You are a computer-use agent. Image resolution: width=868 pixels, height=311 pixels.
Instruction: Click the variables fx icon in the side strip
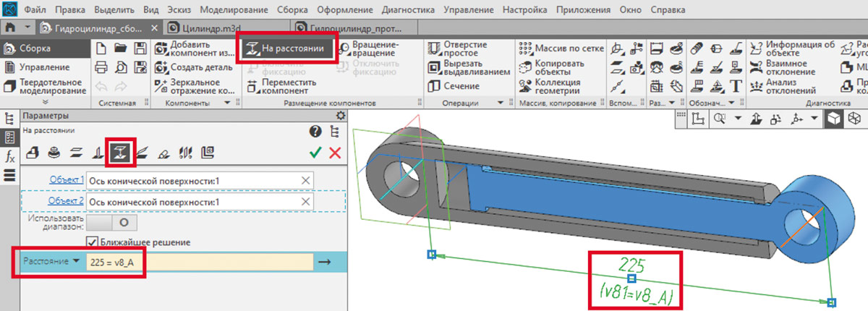pos(10,156)
